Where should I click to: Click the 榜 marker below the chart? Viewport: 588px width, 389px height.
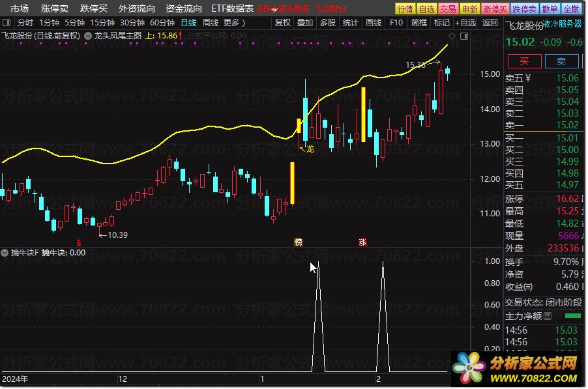coord(298,242)
